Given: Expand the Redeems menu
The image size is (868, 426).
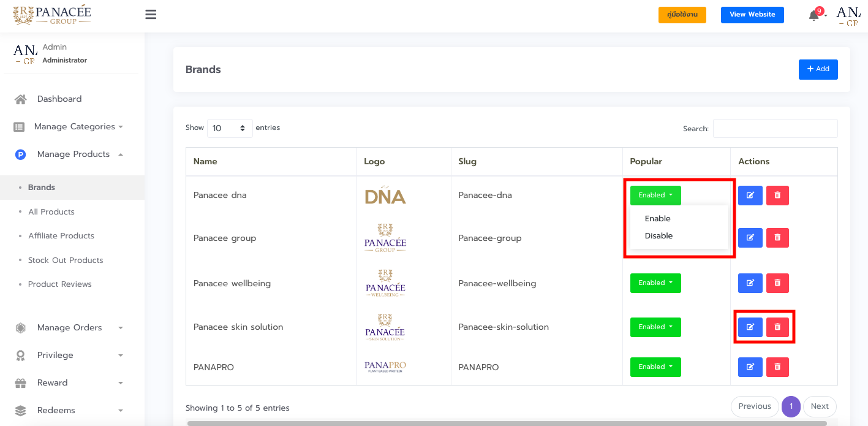Looking at the screenshot, I should [121, 411].
